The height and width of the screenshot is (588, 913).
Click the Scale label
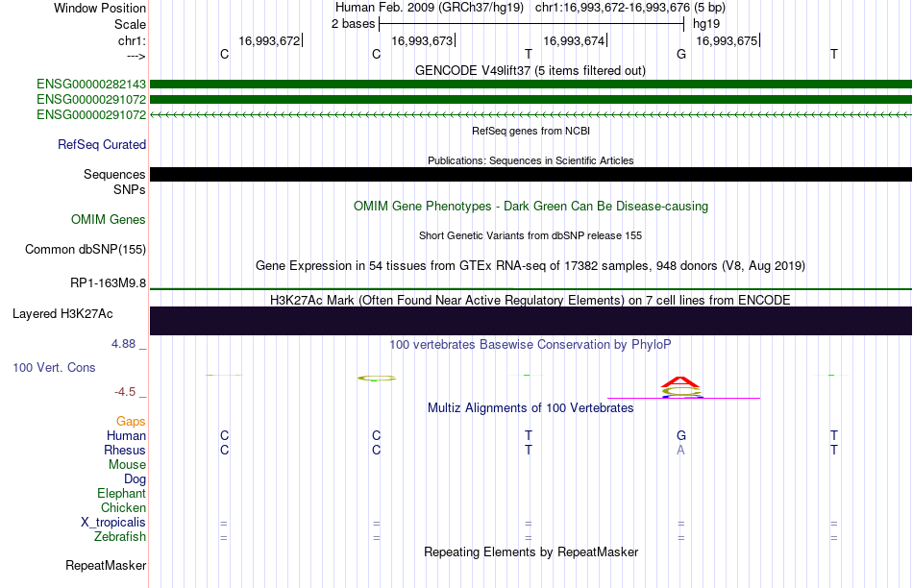130,24
